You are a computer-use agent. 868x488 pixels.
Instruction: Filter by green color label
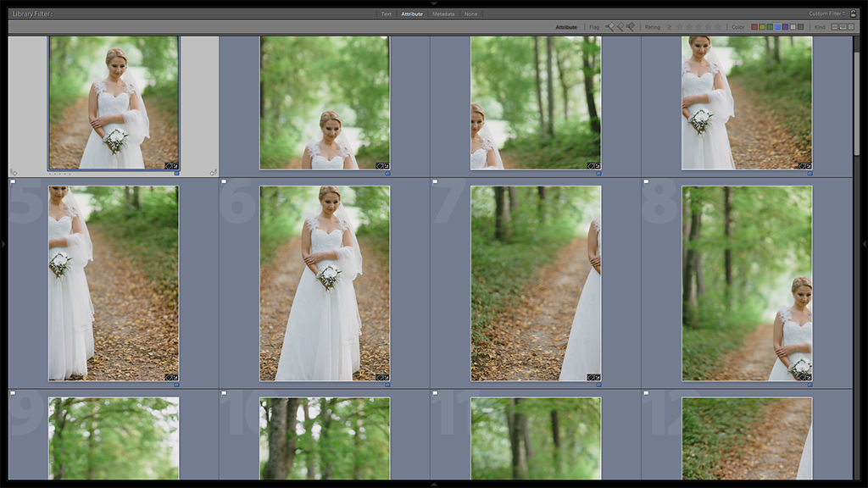770,26
